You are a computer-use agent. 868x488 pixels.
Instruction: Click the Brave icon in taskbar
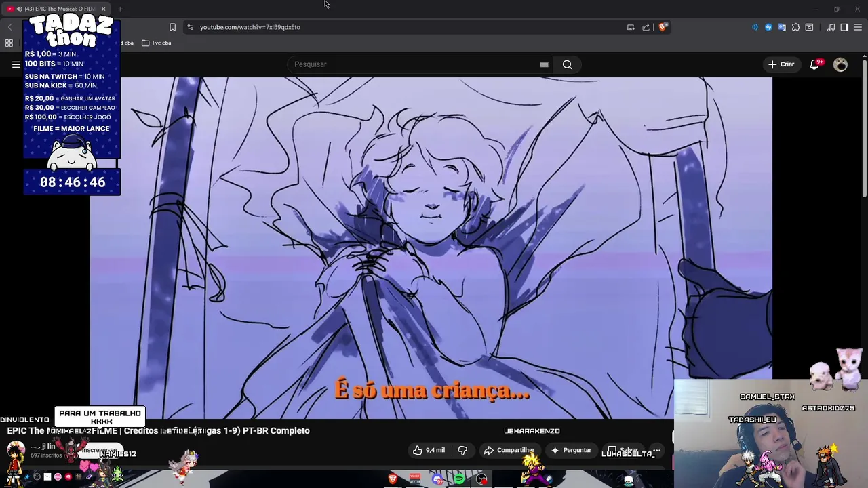click(x=393, y=480)
